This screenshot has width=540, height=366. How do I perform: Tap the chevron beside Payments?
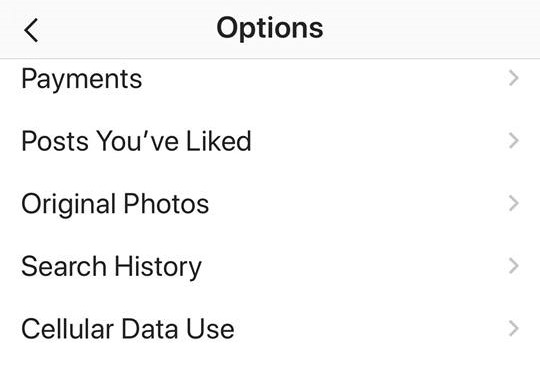513,78
